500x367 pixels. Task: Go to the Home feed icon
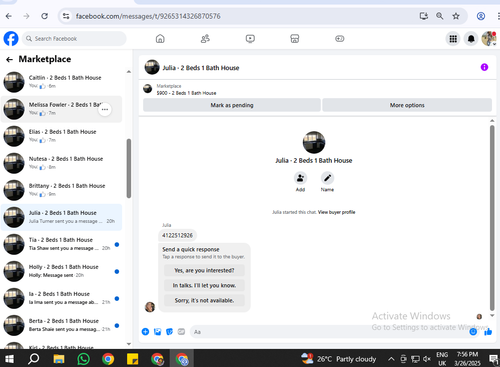(160, 39)
